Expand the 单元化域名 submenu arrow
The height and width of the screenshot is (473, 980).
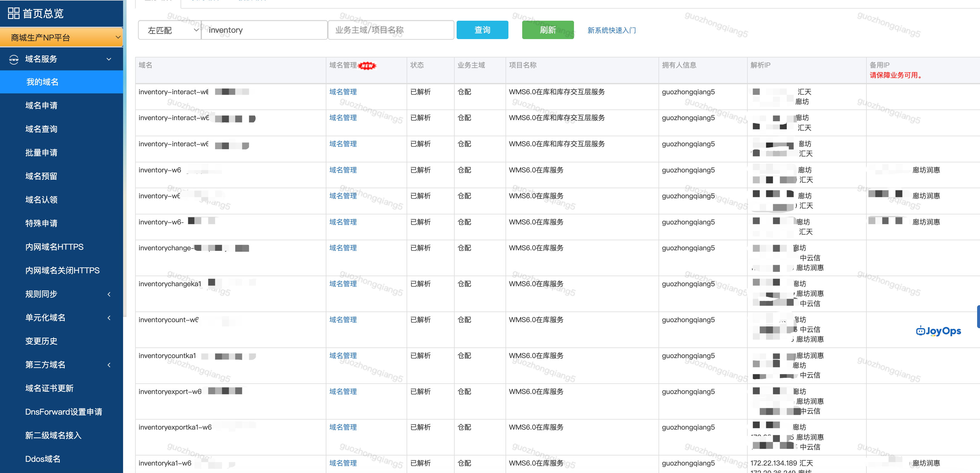pos(109,318)
